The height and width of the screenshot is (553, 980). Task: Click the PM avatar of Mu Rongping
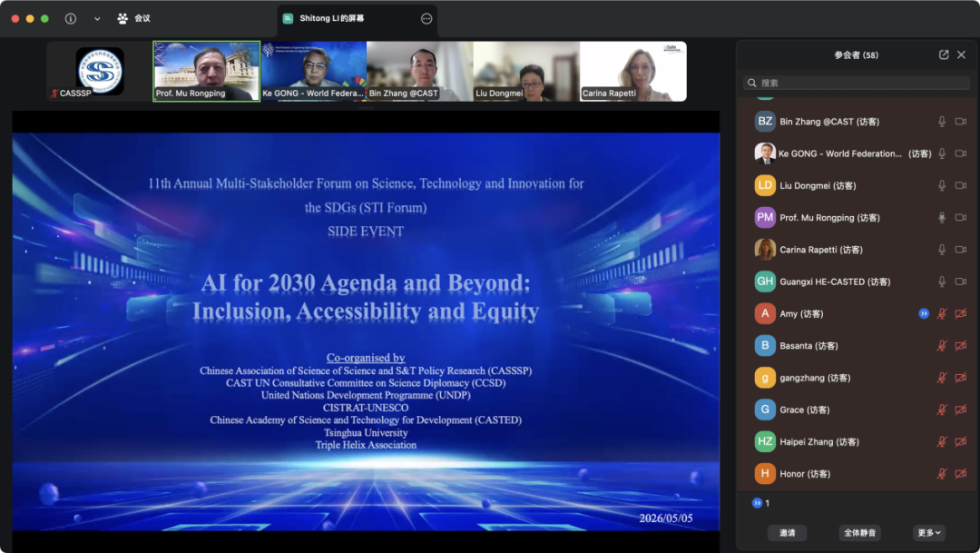pyautogui.click(x=765, y=217)
